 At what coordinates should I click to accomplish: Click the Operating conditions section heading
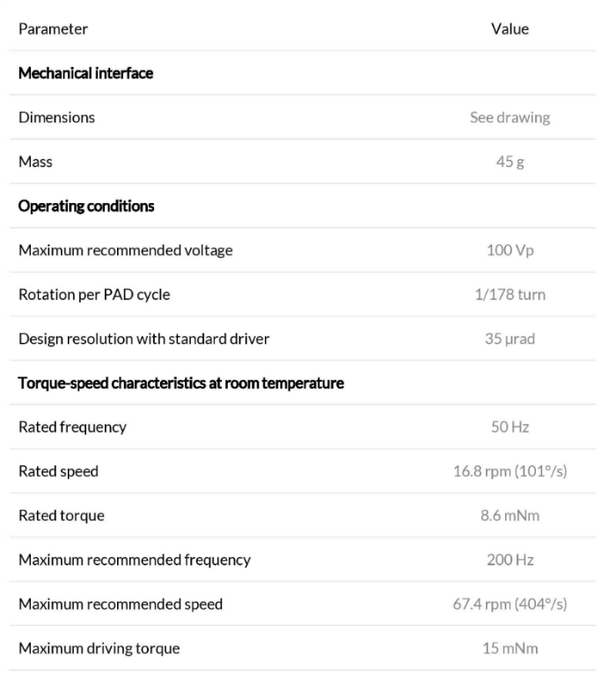[86, 207]
